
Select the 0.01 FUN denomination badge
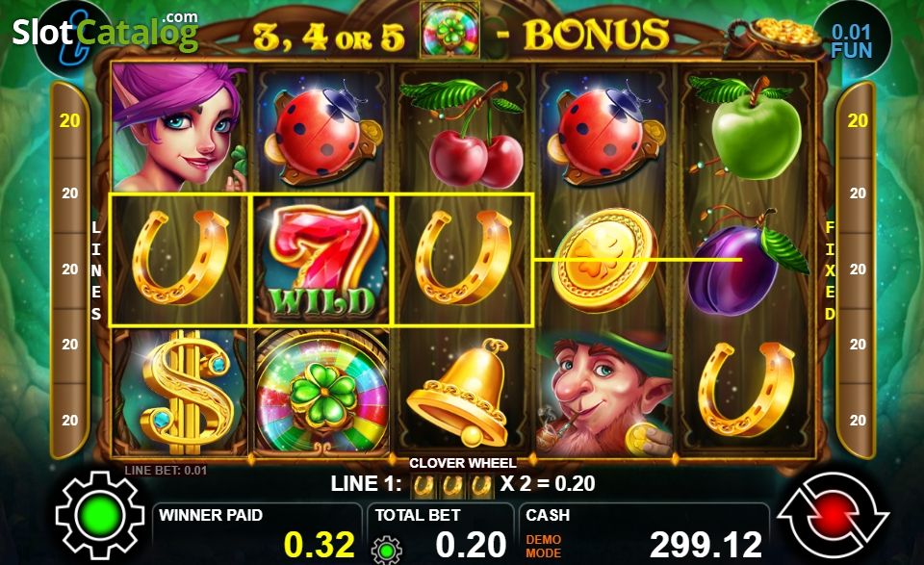tap(851, 40)
